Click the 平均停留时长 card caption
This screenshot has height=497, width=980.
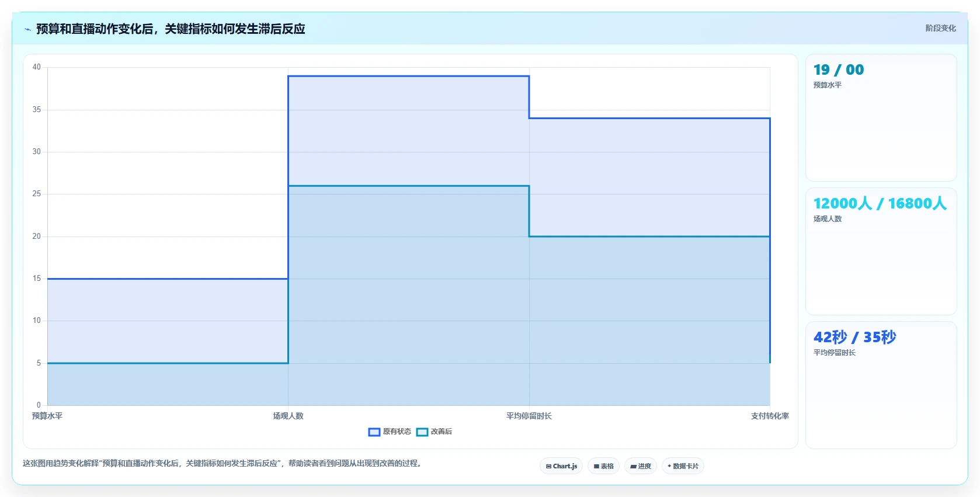[835, 353]
